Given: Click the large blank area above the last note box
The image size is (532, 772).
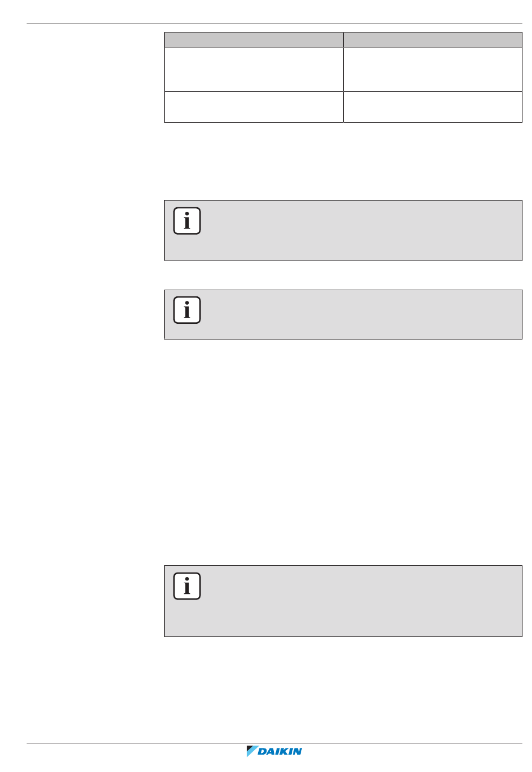Looking at the screenshot, I should [343, 452].
